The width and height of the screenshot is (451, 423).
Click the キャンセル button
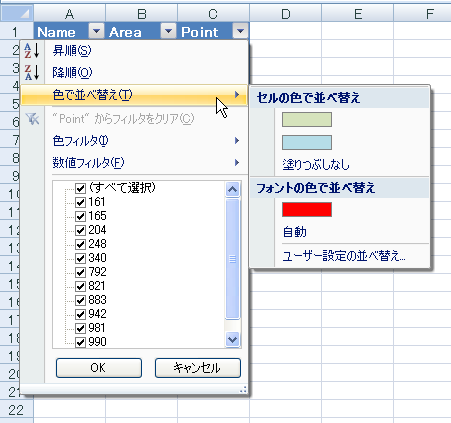coord(198,368)
